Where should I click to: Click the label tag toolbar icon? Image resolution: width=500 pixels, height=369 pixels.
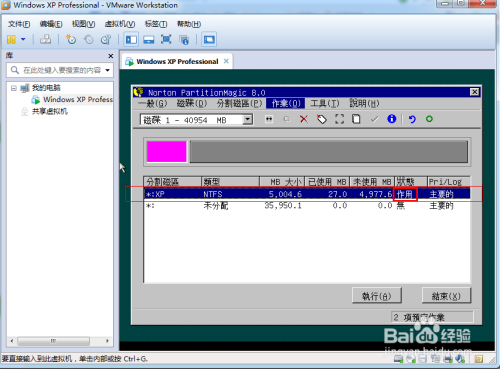pyautogui.click(x=322, y=119)
